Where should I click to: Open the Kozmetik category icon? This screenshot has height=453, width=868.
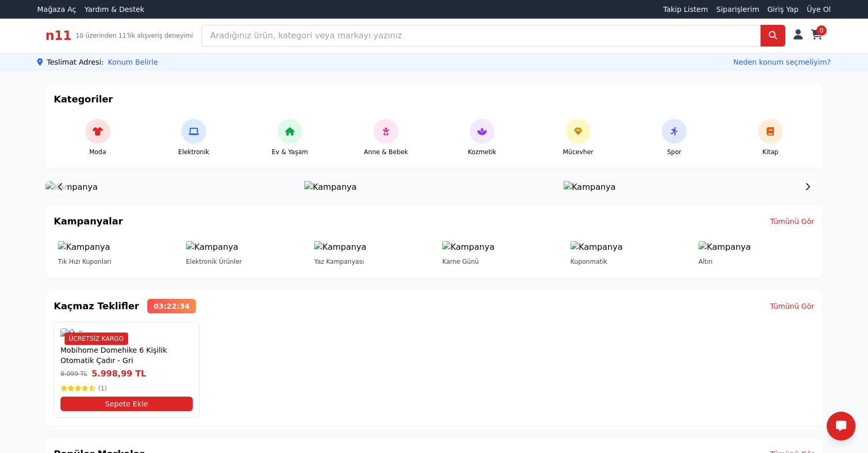click(482, 131)
